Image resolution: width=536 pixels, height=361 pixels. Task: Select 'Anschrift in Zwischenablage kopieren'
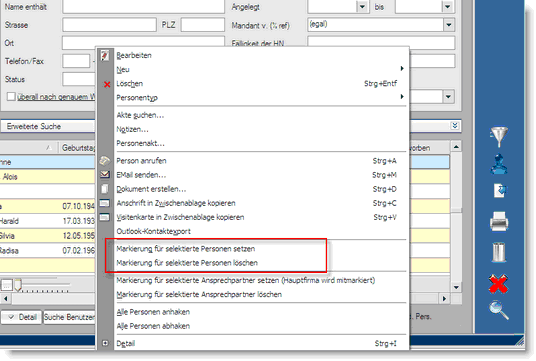(x=261, y=203)
